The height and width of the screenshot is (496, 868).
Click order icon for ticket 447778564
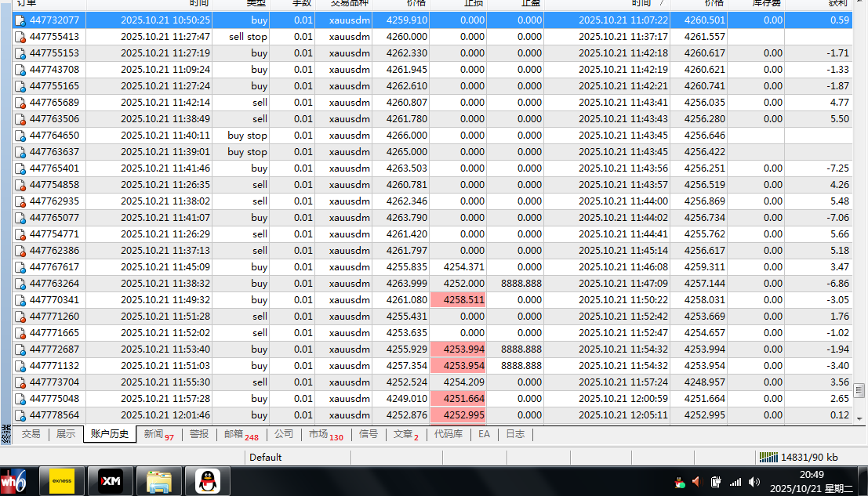pyautogui.click(x=20, y=415)
